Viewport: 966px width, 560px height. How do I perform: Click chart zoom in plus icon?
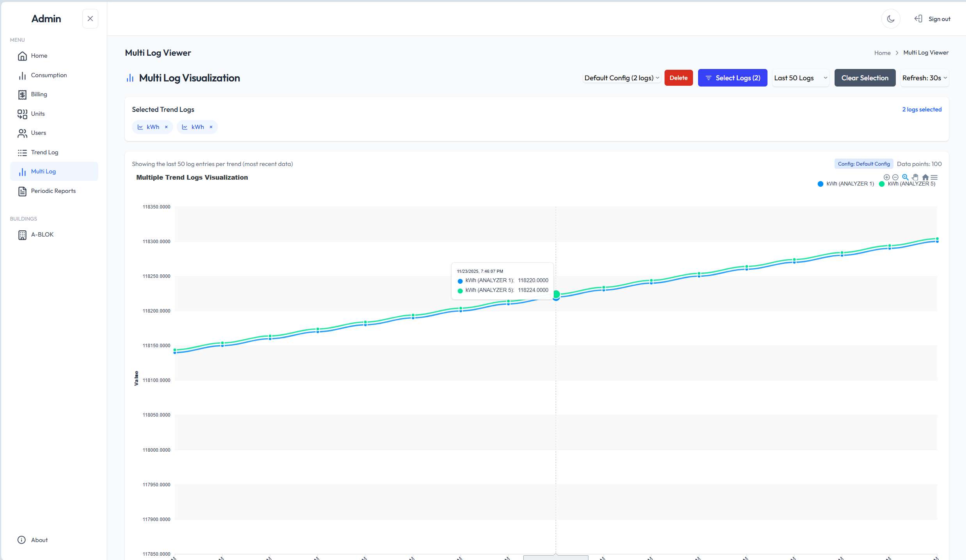tap(886, 177)
